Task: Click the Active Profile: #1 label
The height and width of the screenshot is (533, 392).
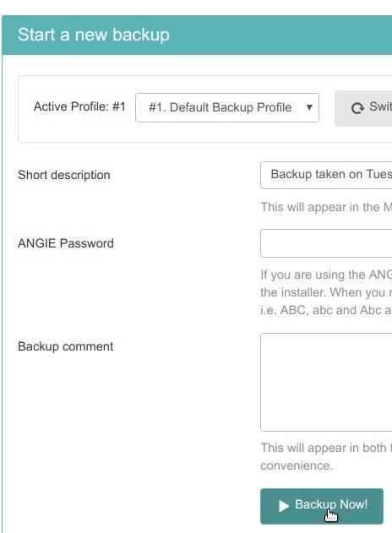Action: tap(79, 106)
